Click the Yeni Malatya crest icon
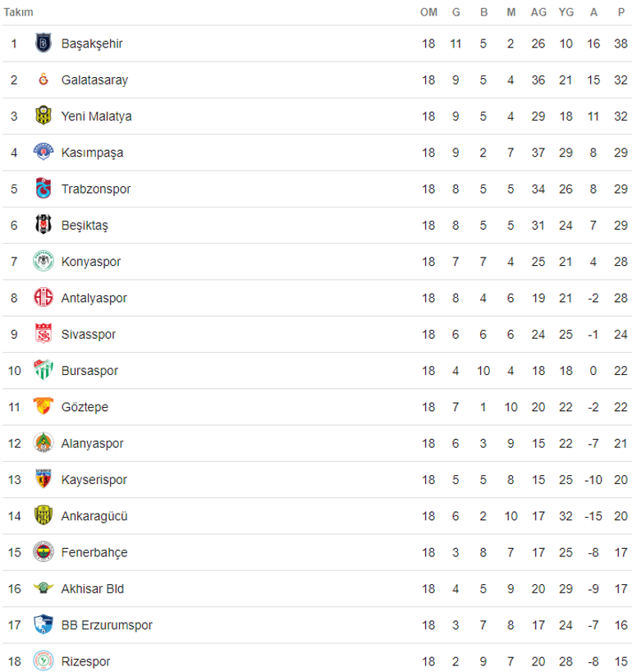 44,116
